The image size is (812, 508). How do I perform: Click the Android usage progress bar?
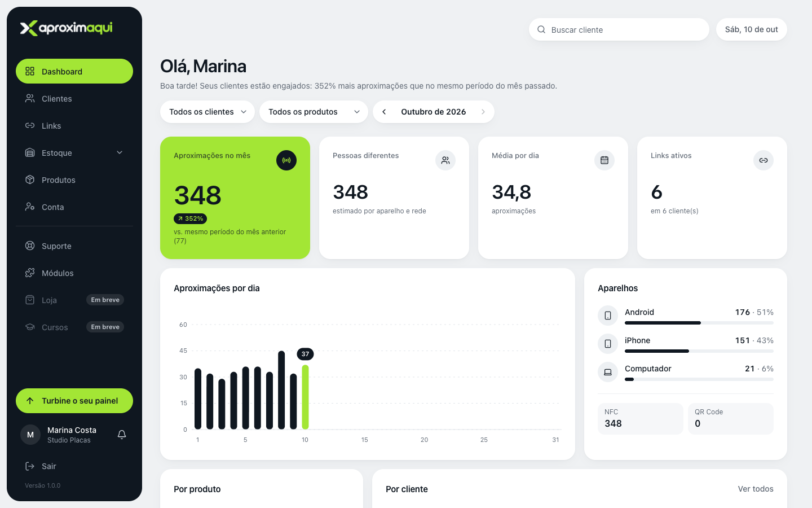699,323
